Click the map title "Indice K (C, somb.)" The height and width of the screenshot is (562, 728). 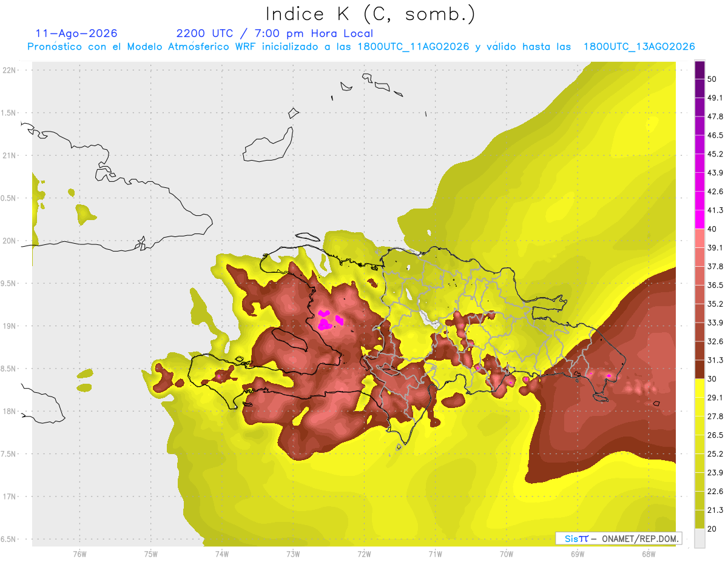370,14
